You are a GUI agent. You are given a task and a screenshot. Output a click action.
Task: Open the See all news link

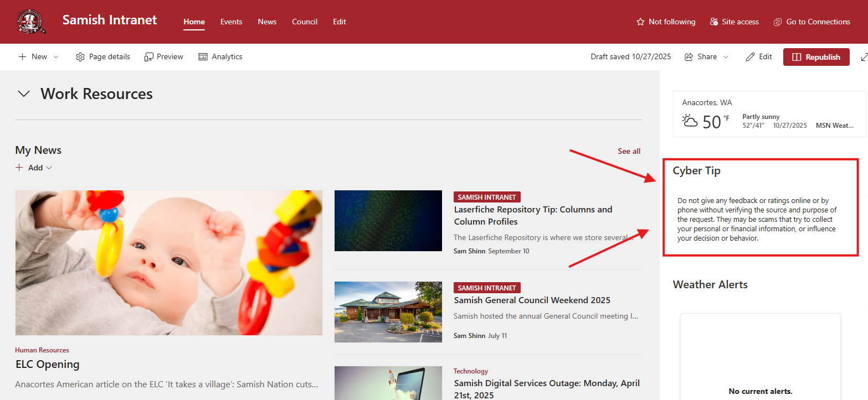coord(629,150)
